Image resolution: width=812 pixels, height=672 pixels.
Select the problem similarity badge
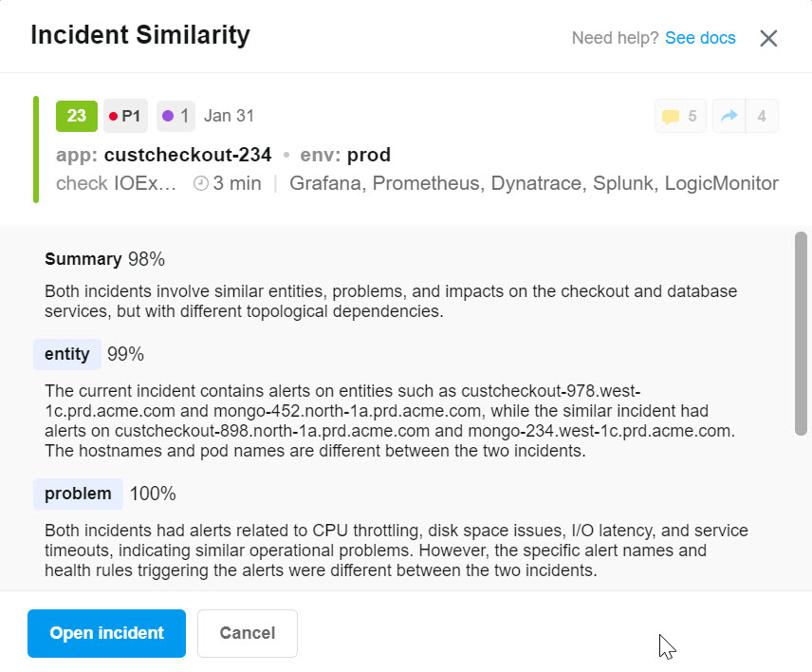click(77, 493)
